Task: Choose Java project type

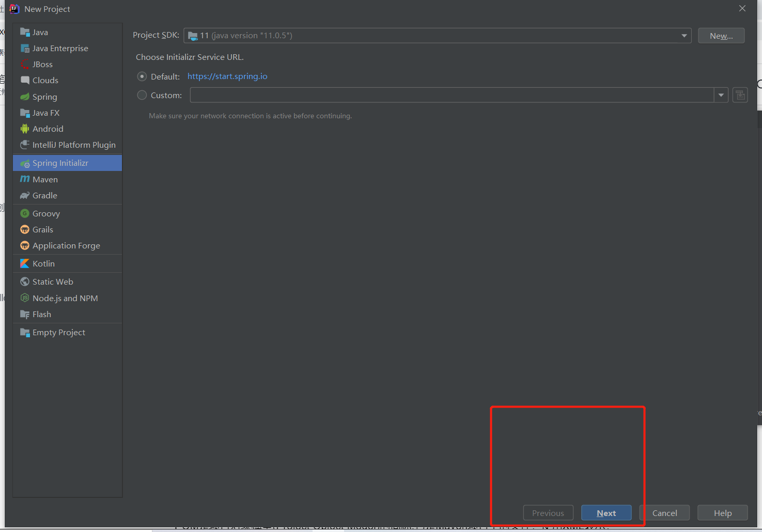Action: (67, 32)
